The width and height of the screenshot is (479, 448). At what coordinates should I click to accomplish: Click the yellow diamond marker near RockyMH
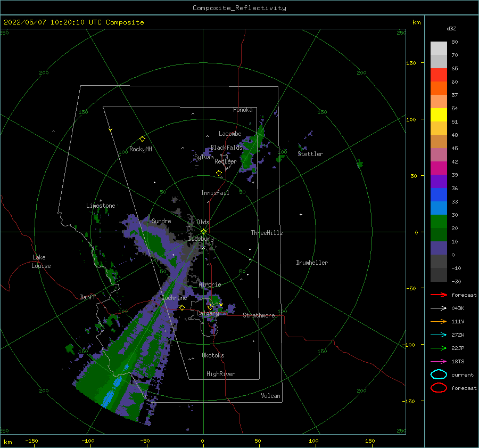point(142,139)
